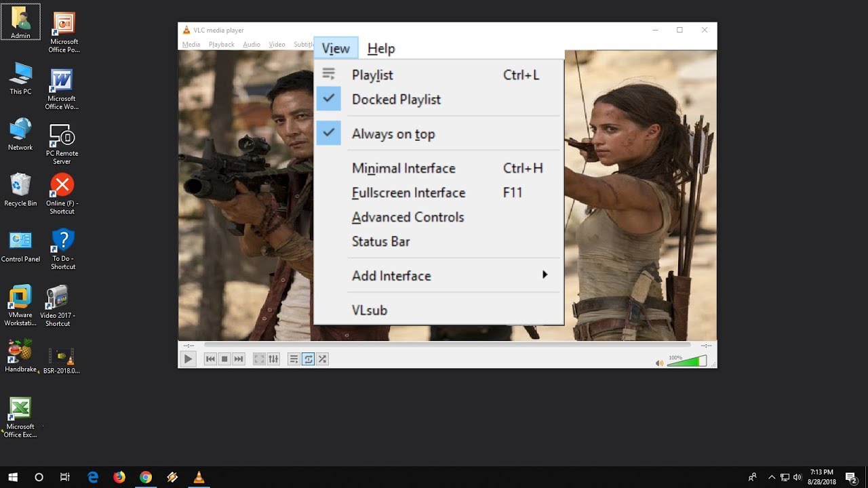Select the Recycle Bin icon
The image size is (868, 488).
20,190
